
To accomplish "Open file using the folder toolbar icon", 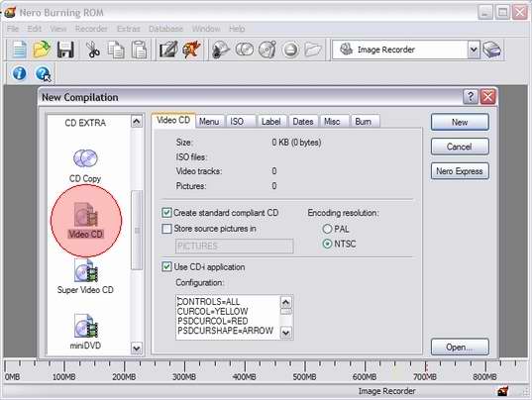I will coord(42,50).
